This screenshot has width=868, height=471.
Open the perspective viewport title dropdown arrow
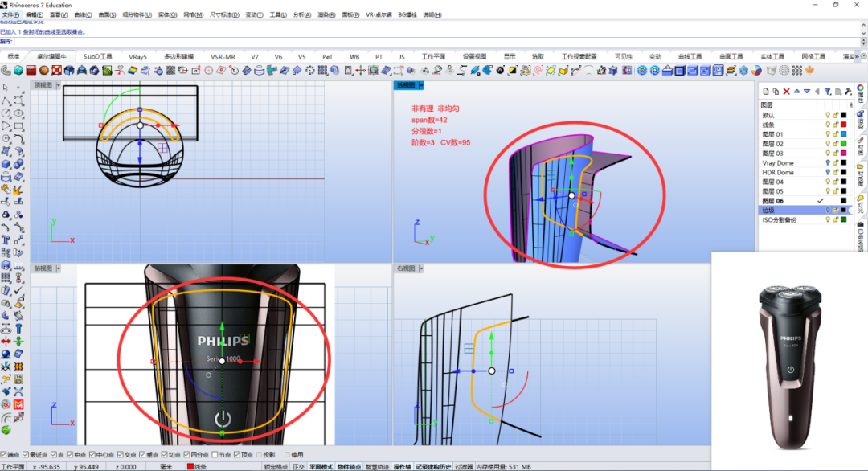pos(421,85)
